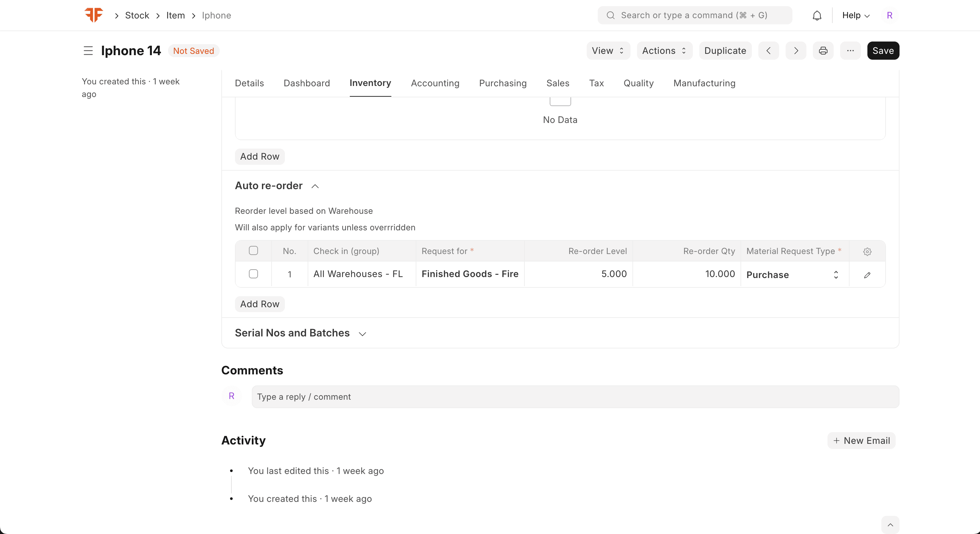Screen dimensions: 980x534
Task: Save the Iphone 14 item
Action: tap(883, 51)
